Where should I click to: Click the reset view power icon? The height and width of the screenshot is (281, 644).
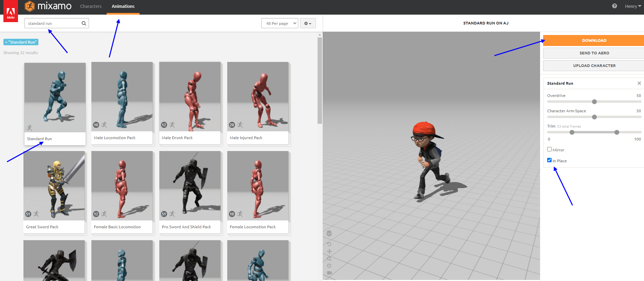[x=329, y=266]
